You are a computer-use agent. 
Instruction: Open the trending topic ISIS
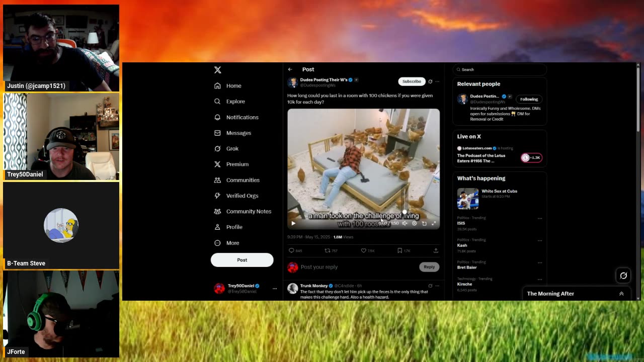[461, 223]
